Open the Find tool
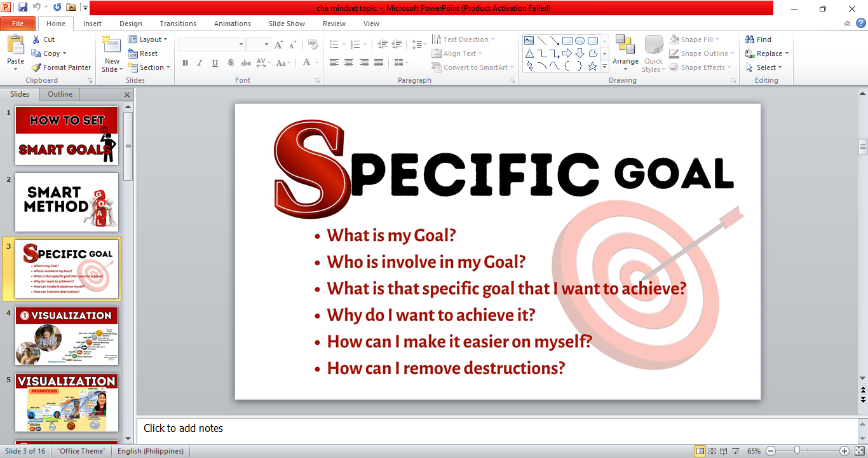Image resolution: width=868 pixels, height=458 pixels. [x=758, y=39]
